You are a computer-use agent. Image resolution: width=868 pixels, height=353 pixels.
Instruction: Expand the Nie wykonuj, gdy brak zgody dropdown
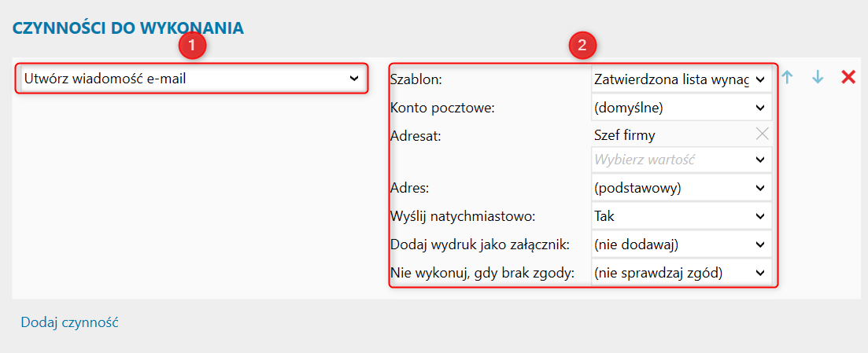(681, 273)
